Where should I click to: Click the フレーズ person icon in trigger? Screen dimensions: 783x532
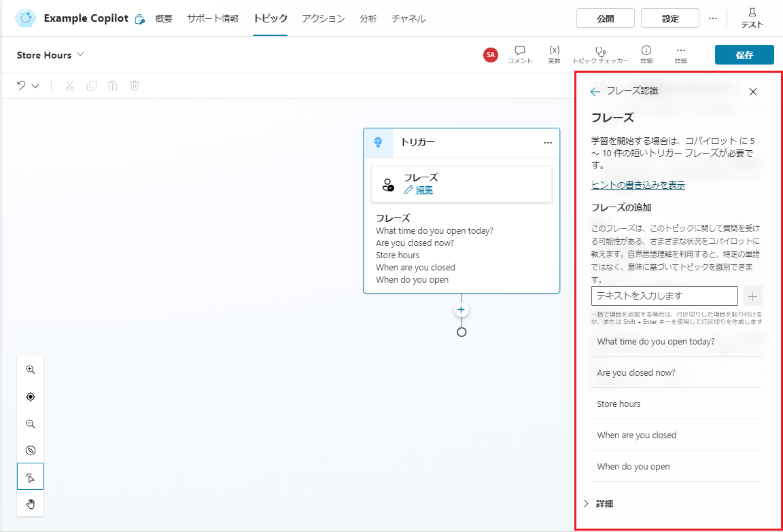coord(388,185)
